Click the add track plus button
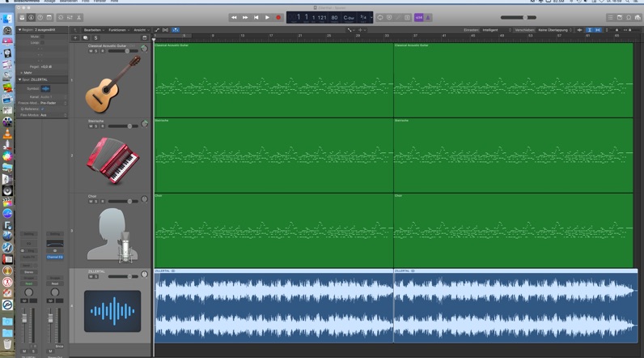 pos(75,38)
